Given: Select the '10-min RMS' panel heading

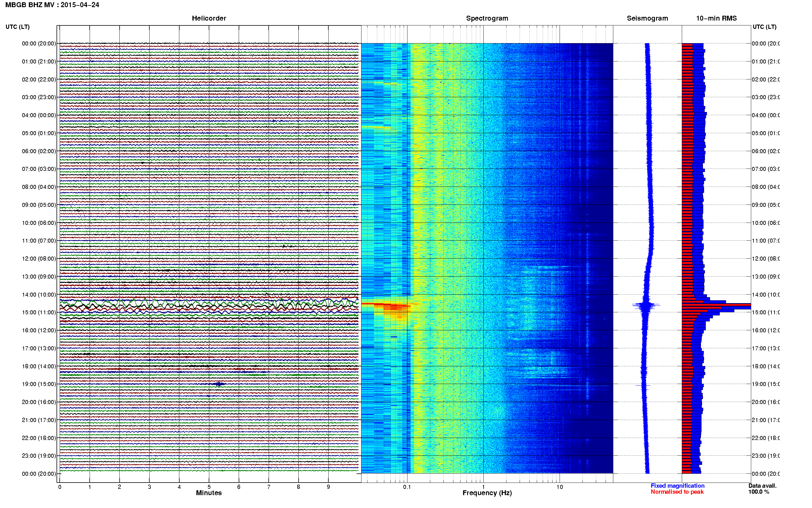Looking at the screenshot, I should [716, 18].
